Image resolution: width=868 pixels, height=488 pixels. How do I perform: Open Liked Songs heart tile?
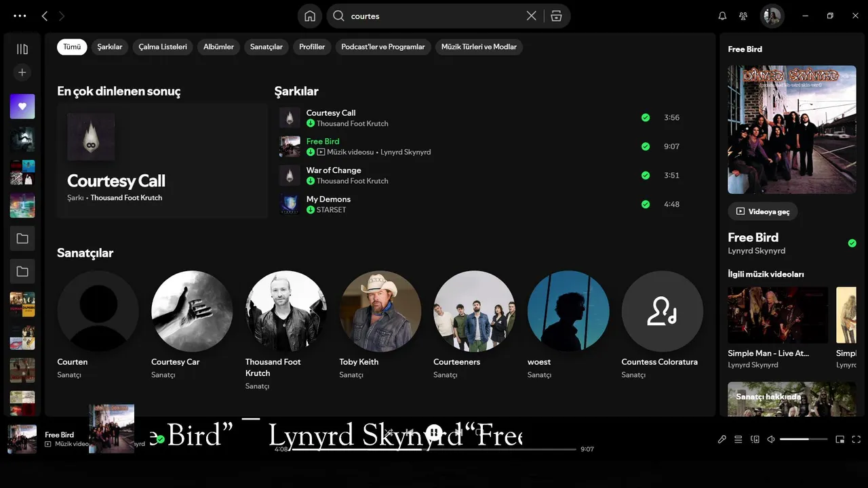22,106
